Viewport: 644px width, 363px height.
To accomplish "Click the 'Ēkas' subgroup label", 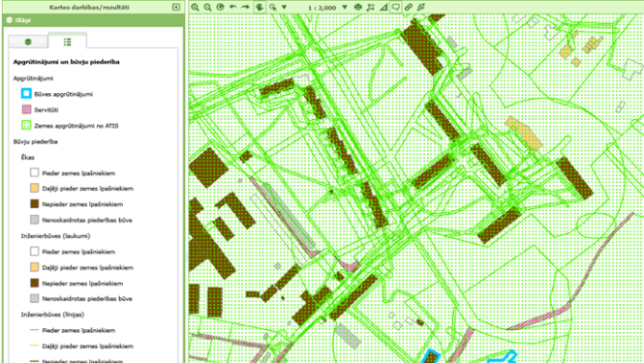I will (x=27, y=157).
